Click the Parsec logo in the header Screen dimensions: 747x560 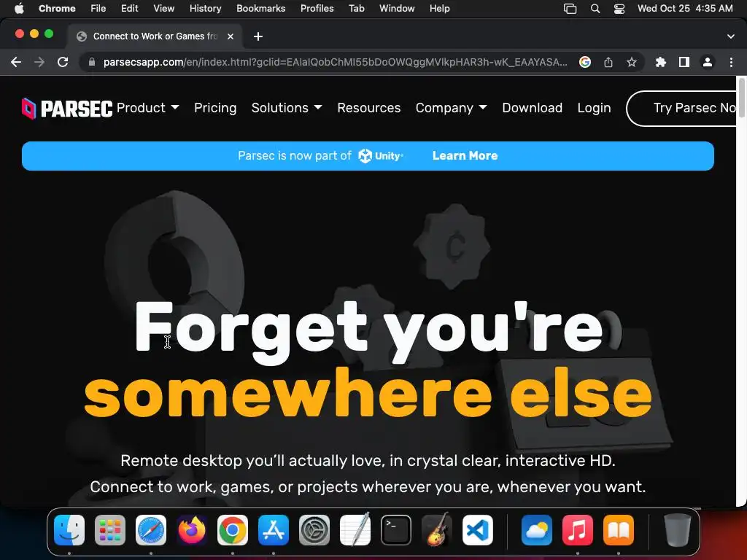[x=67, y=108]
